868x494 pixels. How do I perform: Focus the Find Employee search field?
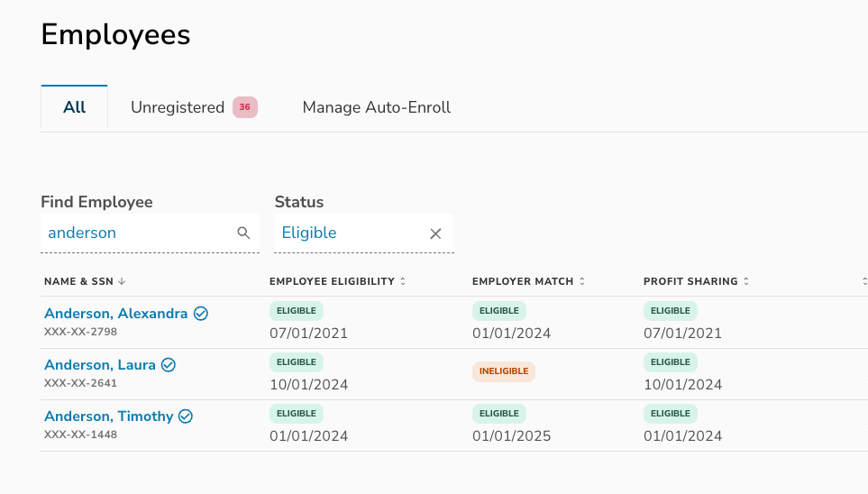pos(135,233)
